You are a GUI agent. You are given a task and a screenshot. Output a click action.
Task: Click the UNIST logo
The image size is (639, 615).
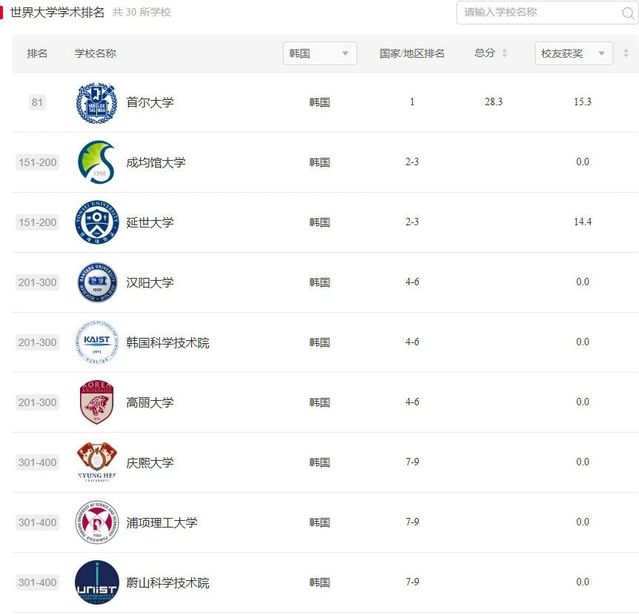pos(97,582)
